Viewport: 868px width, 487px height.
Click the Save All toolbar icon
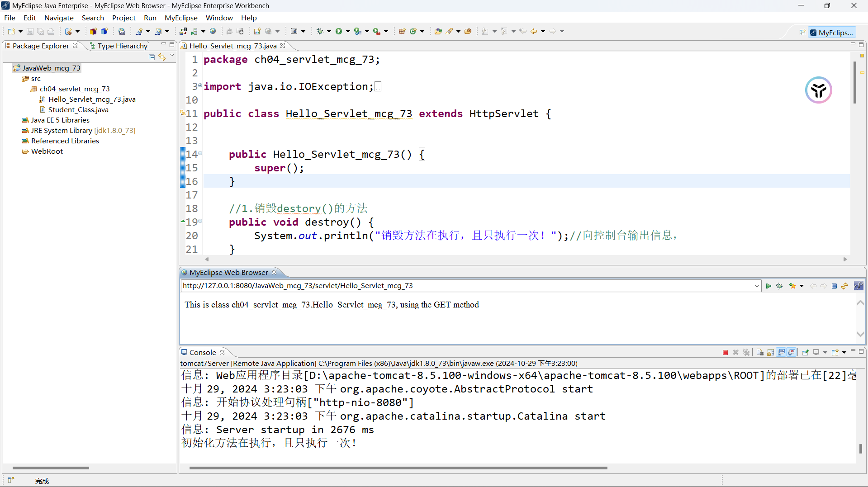coord(40,31)
